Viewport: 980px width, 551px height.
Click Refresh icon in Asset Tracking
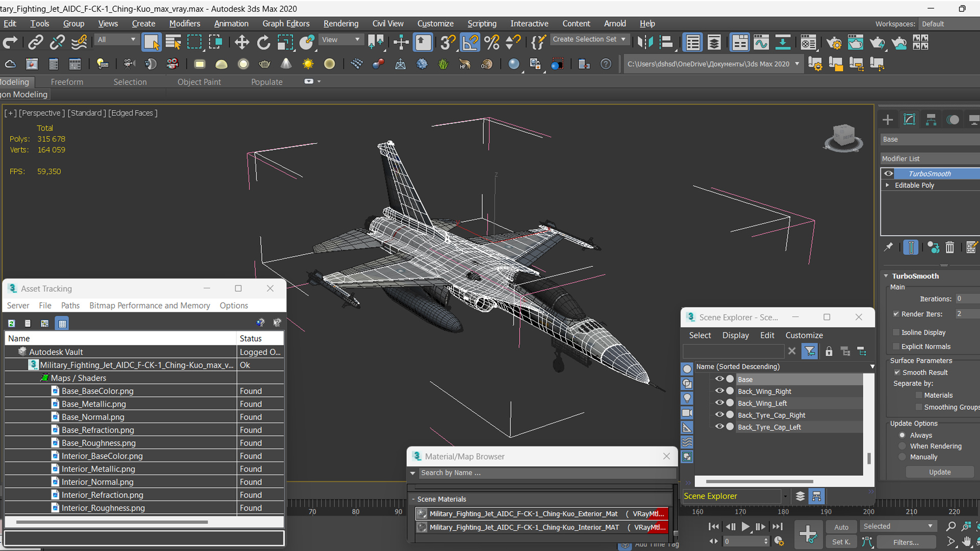11,323
